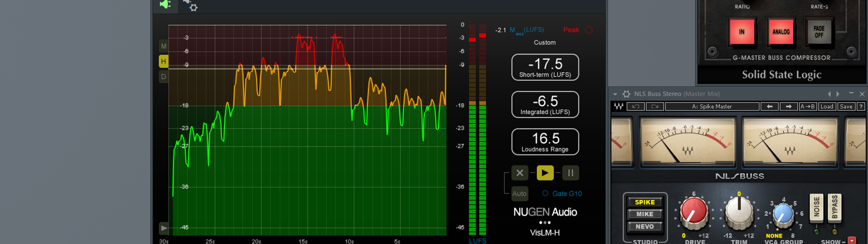
Task: Click the Integrated LUFS readout box
Action: [545, 104]
